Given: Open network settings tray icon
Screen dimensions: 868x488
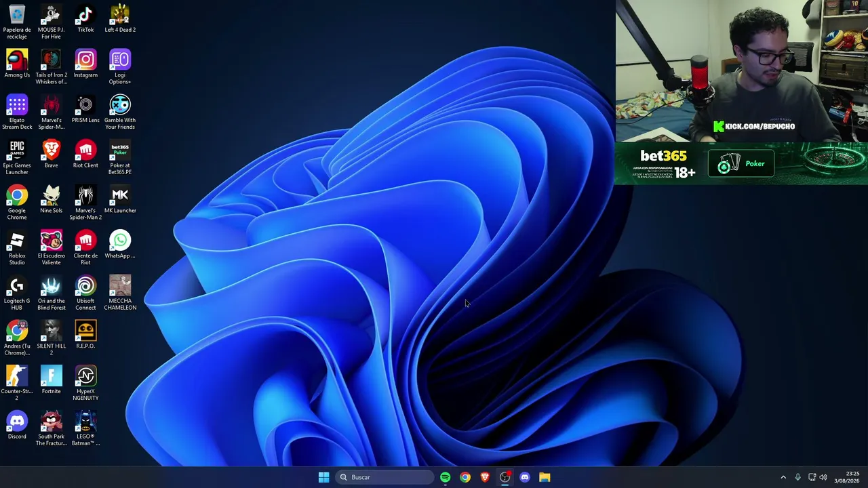Looking at the screenshot, I should [812, 477].
